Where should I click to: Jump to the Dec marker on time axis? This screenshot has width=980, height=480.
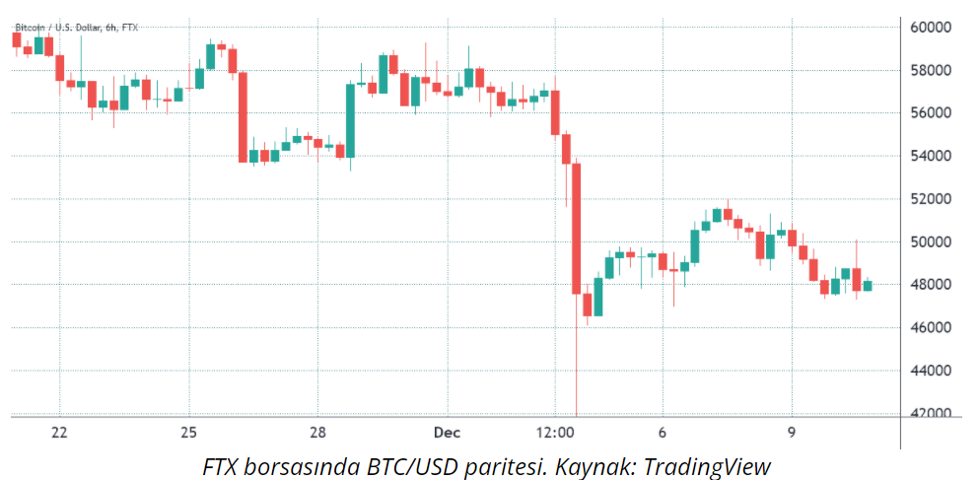[x=447, y=433]
